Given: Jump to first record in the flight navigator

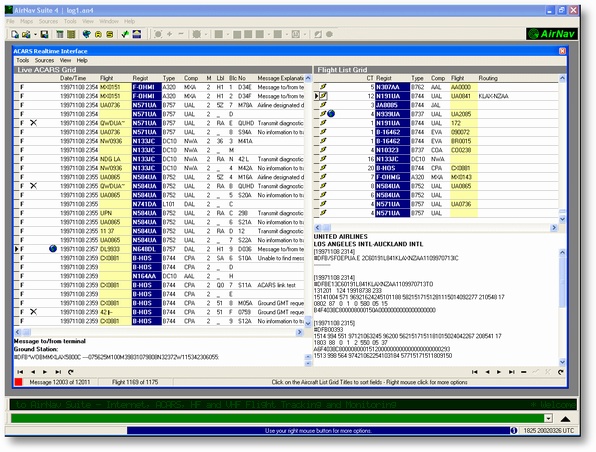Looking at the screenshot, I should tap(474, 372).
